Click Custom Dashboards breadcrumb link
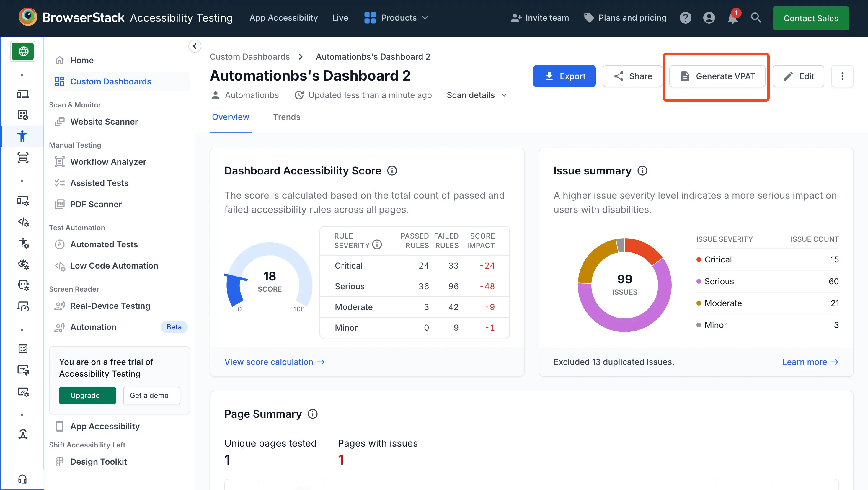 tap(249, 57)
